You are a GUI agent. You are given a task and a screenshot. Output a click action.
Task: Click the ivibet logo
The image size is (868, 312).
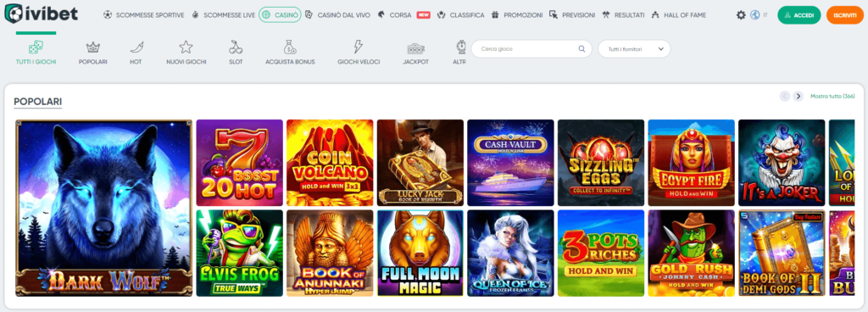[41, 14]
